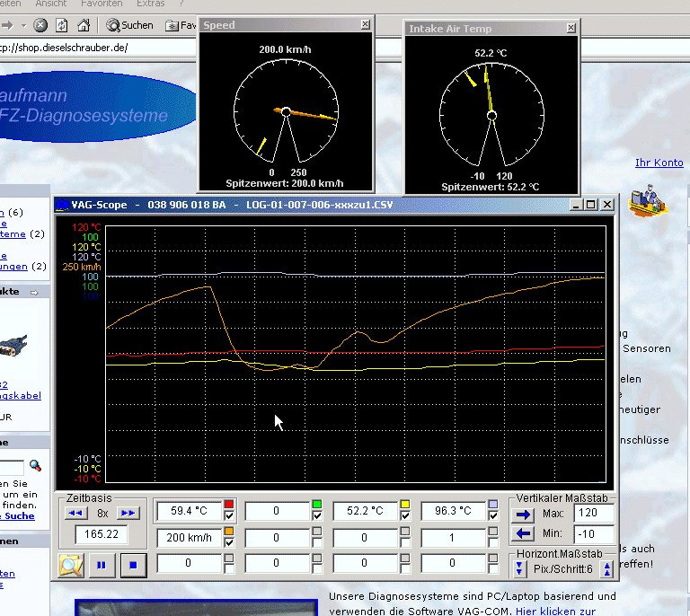Toggle the orange 200 km/h channel checkbox
Image resolution: width=690 pixels, height=616 pixels.
[x=229, y=542]
